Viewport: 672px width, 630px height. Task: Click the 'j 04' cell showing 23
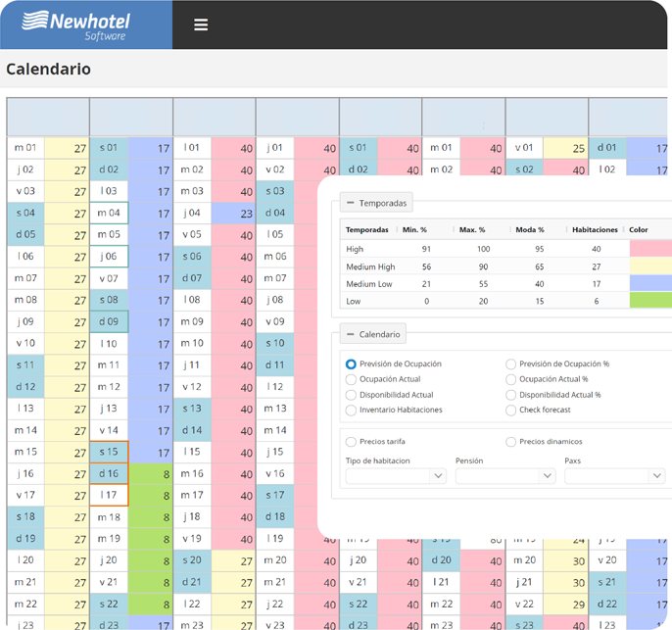coord(233,213)
